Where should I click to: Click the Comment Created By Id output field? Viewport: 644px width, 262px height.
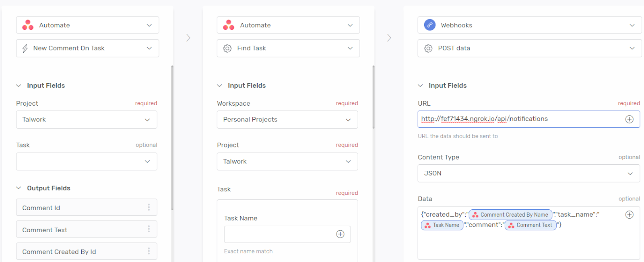[x=87, y=251]
